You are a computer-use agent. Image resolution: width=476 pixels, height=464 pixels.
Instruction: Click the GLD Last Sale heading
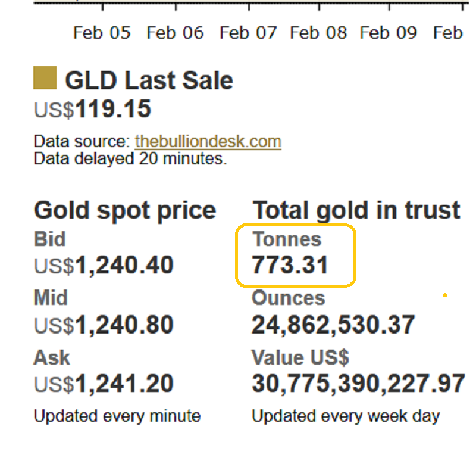(x=149, y=80)
